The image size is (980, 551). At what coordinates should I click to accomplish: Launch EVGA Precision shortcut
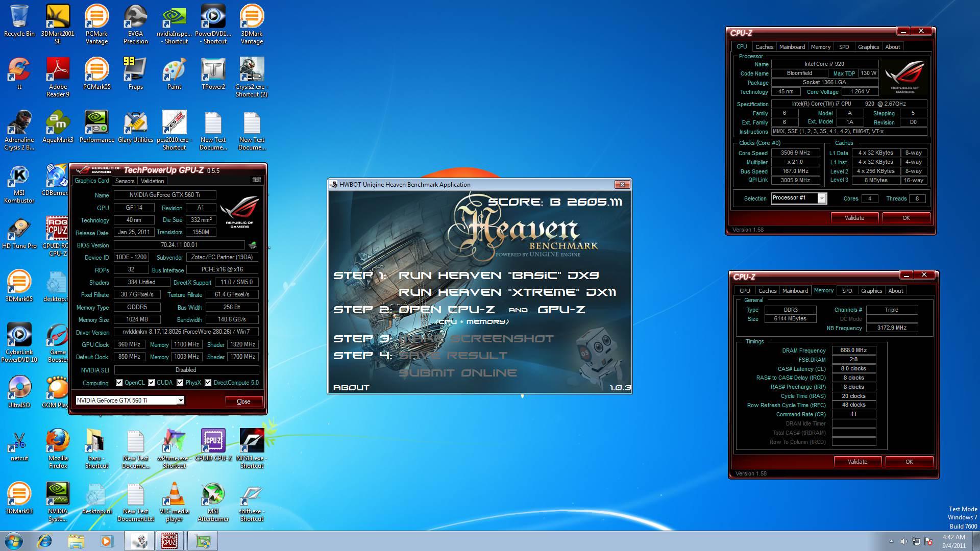click(x=135, y=24)
